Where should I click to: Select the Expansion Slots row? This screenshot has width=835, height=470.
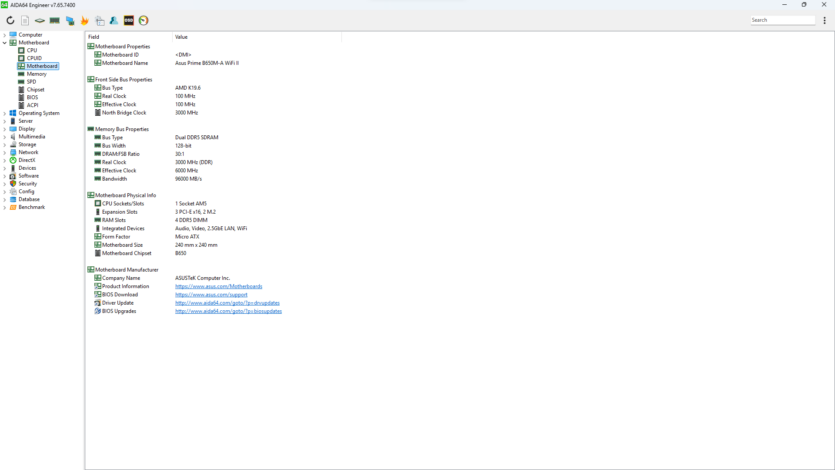coord(155,212)
